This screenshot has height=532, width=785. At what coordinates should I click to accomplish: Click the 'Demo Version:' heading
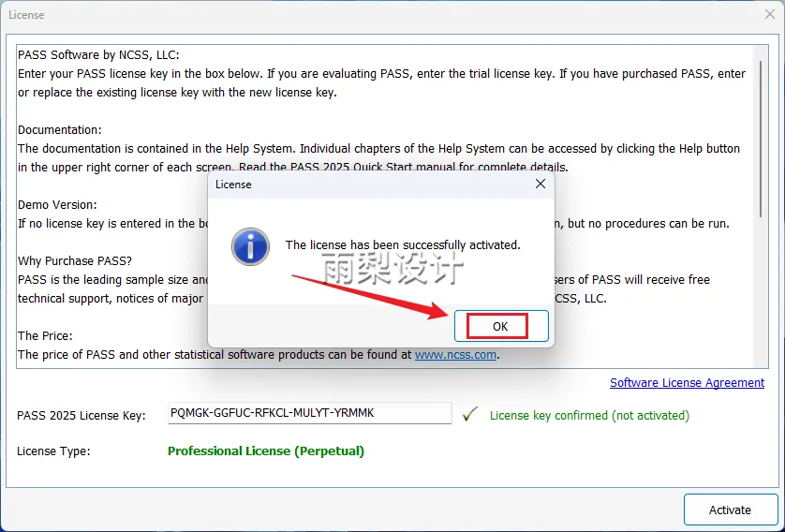[x=57, y=205]
